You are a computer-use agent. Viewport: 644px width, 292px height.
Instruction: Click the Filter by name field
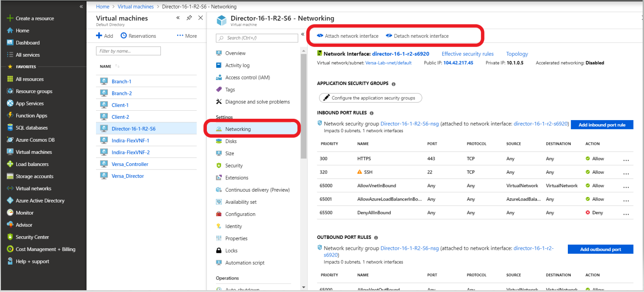128,51
